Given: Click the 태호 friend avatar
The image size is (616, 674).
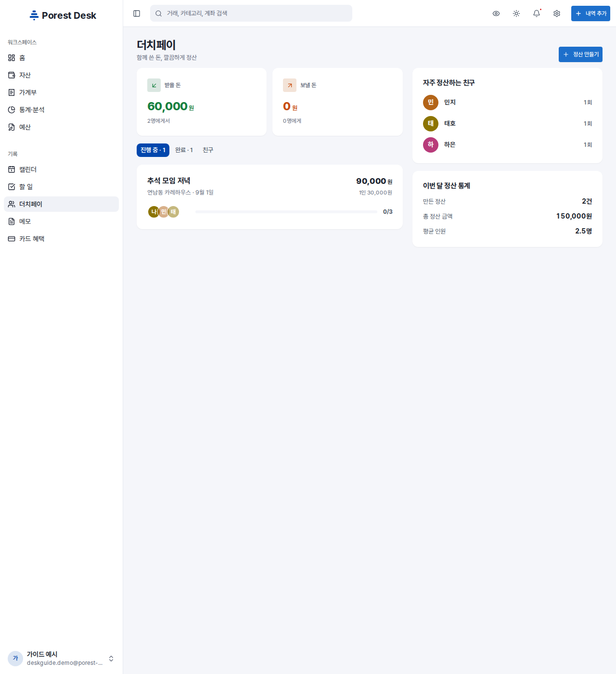Looking at the screenshot, I should pos(431,124).
